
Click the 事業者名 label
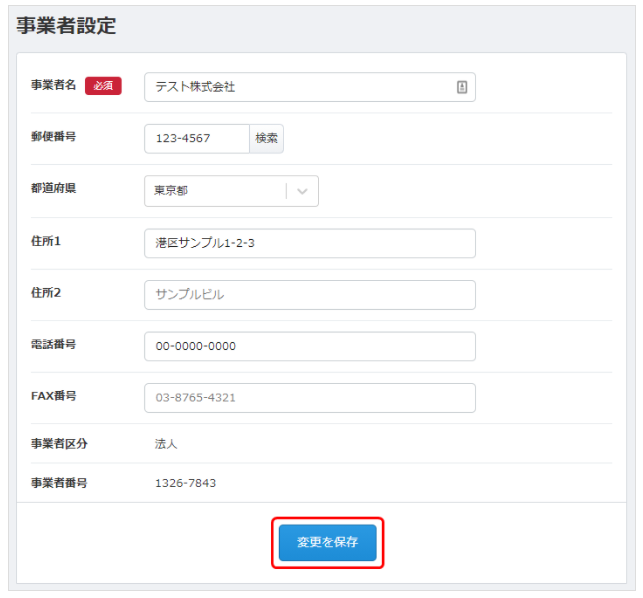[53, 85]
